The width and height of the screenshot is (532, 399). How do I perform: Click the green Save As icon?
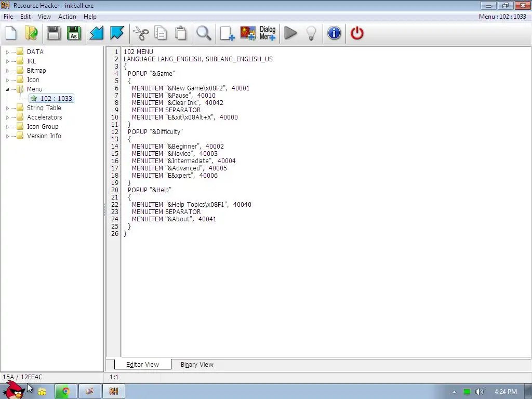click(x=74, y=33)
